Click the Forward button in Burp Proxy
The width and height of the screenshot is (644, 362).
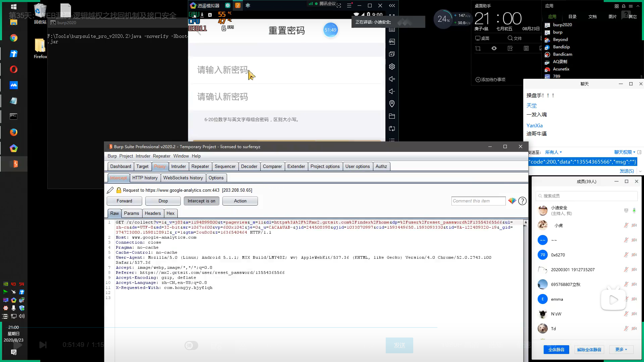tap(124, 201)
